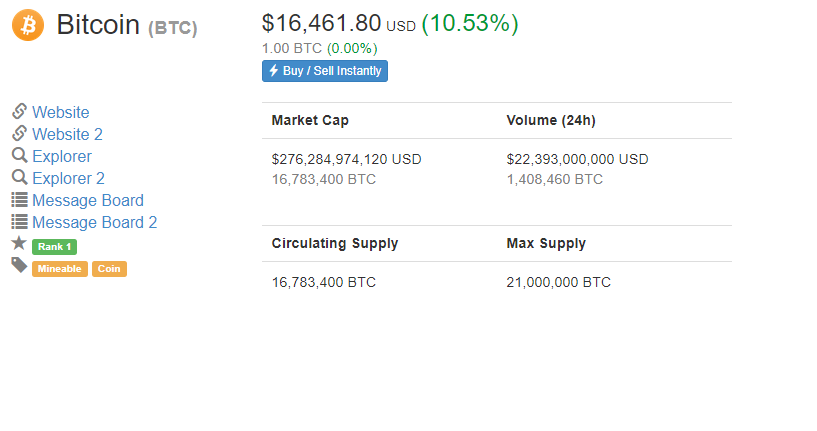Image resolution: width=817 pixels, height=431 pixels.
Task: Select the Coin tag badge
Action: [x=109, y=269]
